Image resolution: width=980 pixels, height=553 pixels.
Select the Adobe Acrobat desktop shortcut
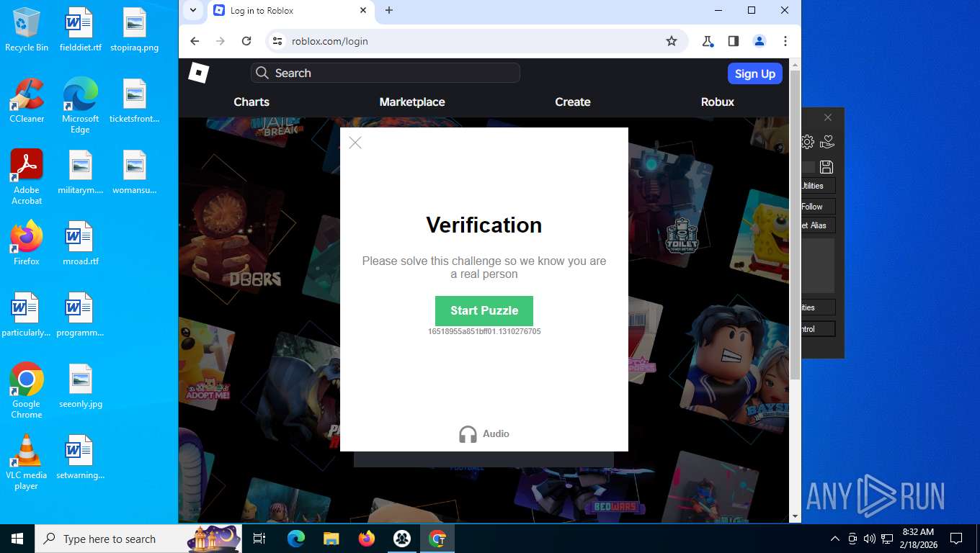[x=27, y=177]
